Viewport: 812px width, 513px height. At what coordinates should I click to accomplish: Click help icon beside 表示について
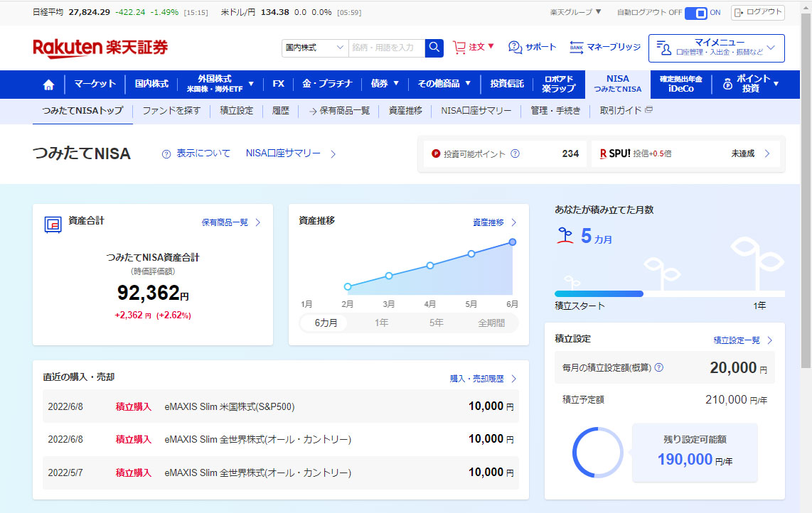pos(166,153)
